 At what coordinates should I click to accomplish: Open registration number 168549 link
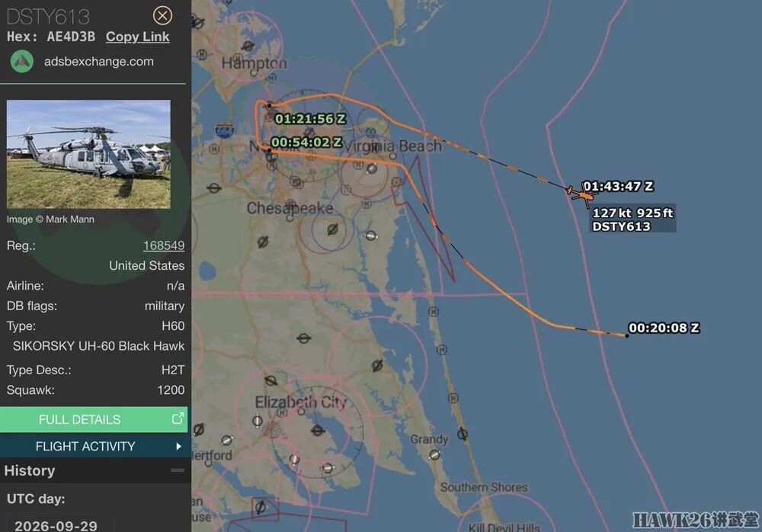coord(164,245)
